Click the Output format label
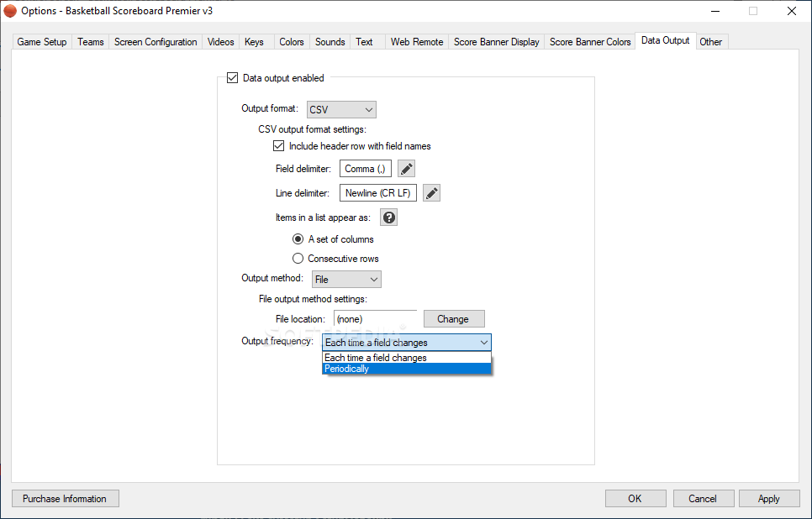812x519 pixels. [270, 108]
